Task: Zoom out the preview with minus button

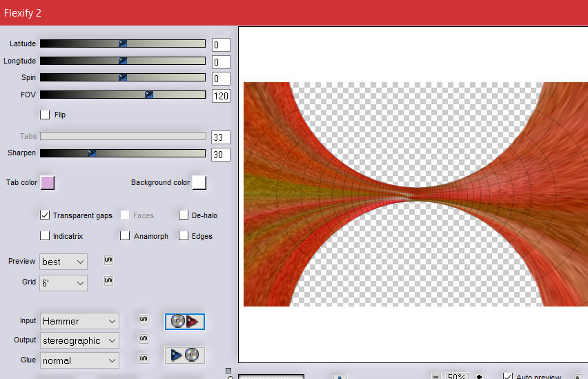Action: (x=435, y=376)
